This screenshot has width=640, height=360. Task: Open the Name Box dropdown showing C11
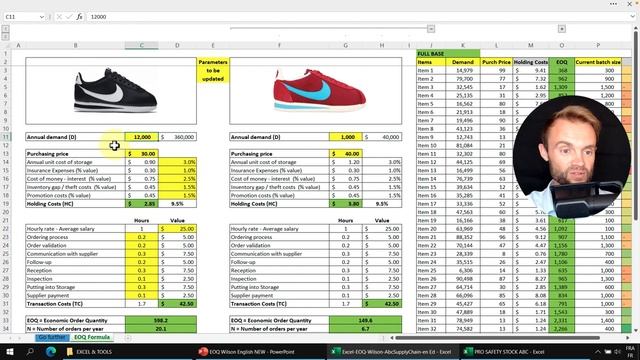42,17
